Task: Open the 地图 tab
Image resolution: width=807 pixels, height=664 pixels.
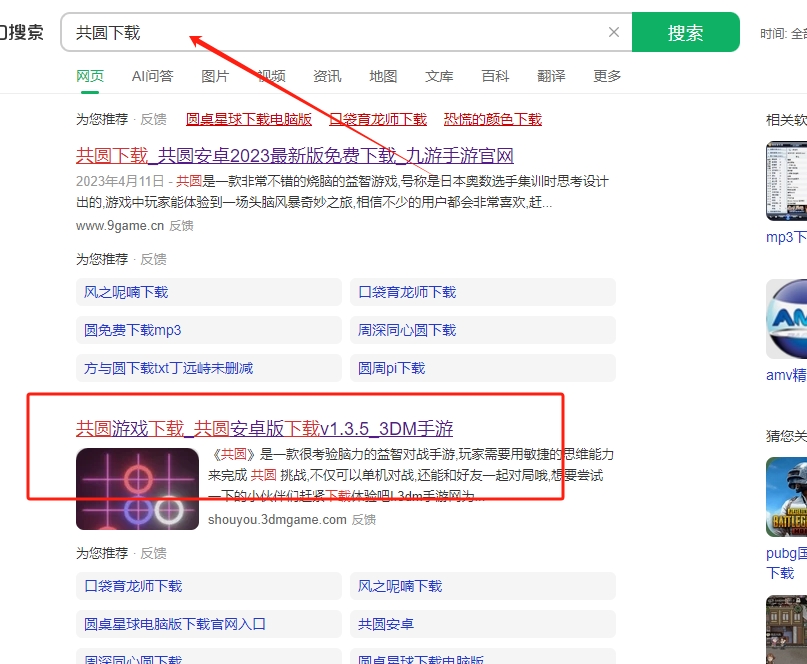Action: coord(383,76)
